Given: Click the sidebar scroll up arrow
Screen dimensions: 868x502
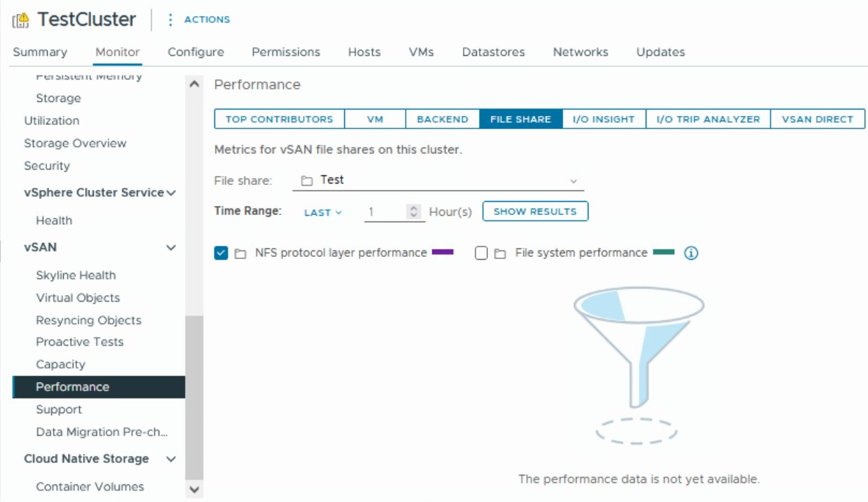Looking at the screenshot, I should coord(194,84).
